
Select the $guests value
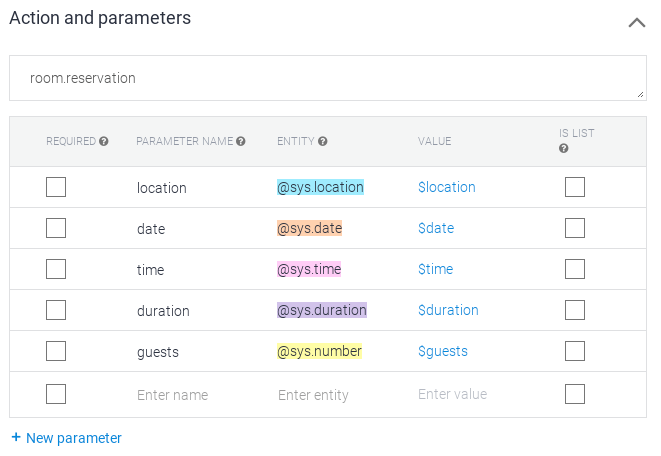pyautogui.click(x=443, y=351)
